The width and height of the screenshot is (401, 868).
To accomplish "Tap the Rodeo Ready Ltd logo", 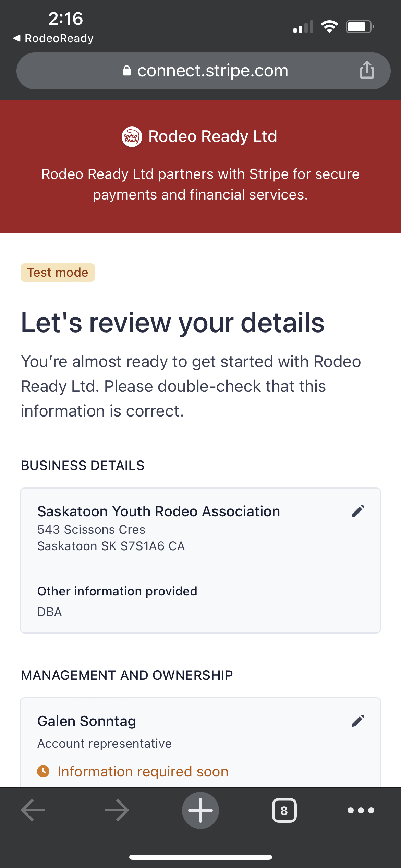I will pyautogui.click(x=132, y=136).
